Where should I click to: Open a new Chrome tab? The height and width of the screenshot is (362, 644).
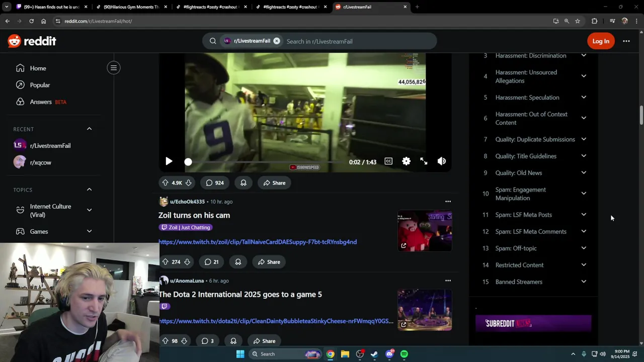[x=417, y=7]
